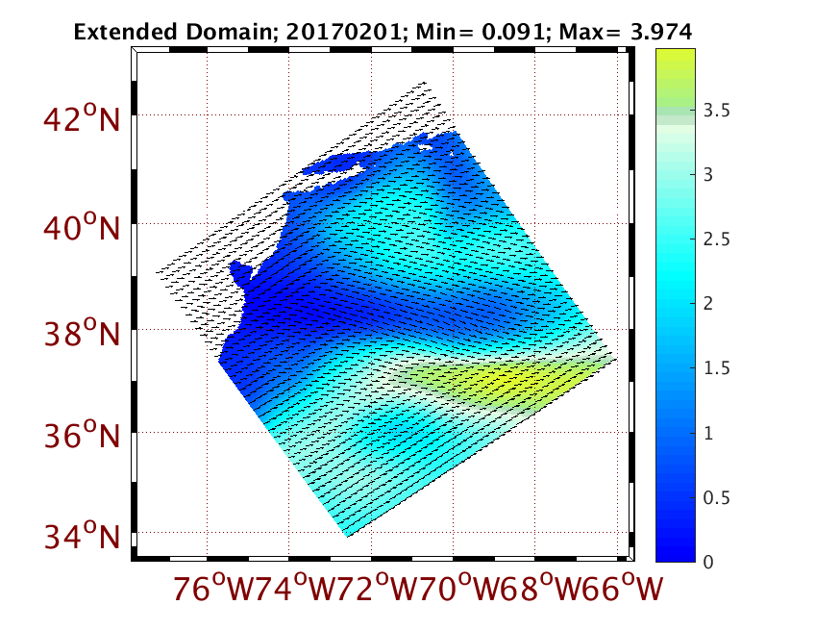Select the 34°N latitude label
The width and height of the screenshot is (840, 630).
81,536
